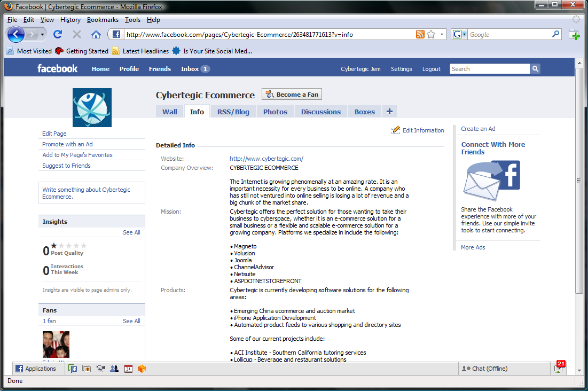Viewport: 588px width, 391px height.
Task: Click the Google search input field
Action: [509, 35]
